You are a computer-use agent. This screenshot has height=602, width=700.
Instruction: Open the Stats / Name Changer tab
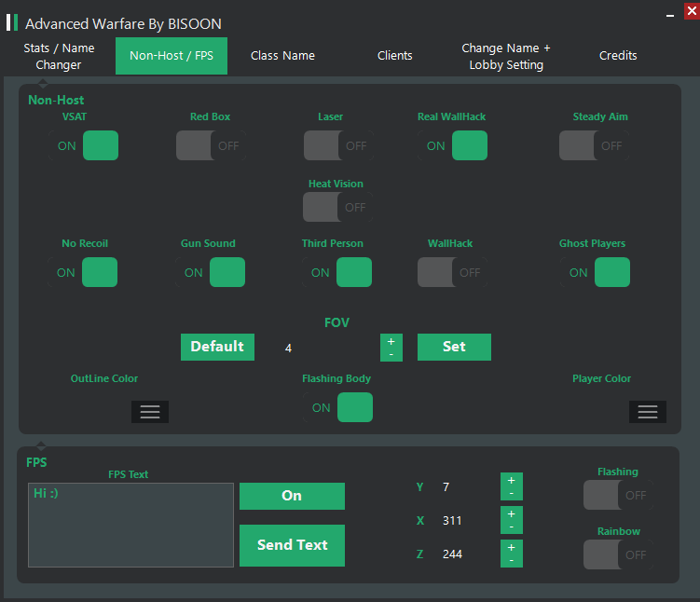point(59,56)
